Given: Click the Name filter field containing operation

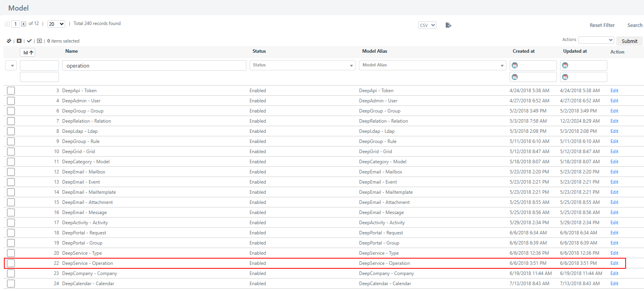Looking at the screenshot, I should (x=155, y=65).
